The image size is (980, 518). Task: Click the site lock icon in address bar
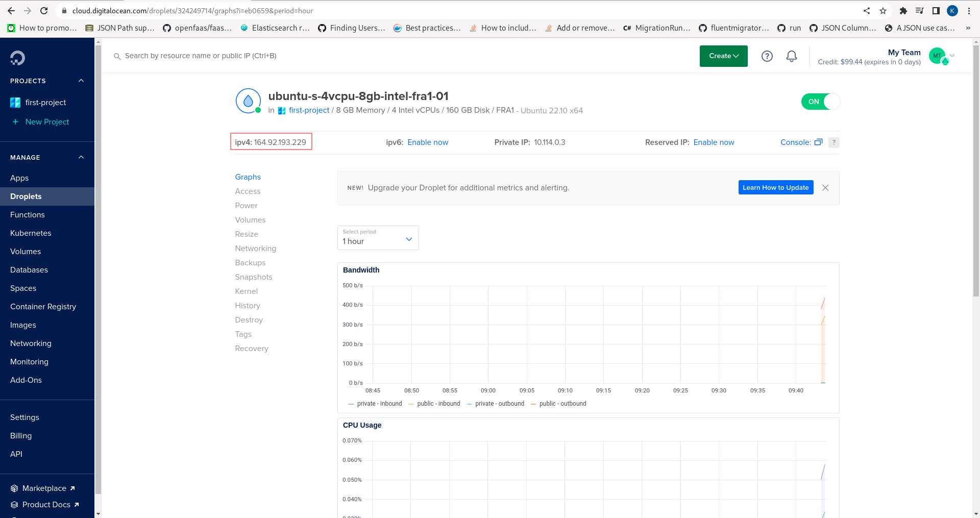64,11
